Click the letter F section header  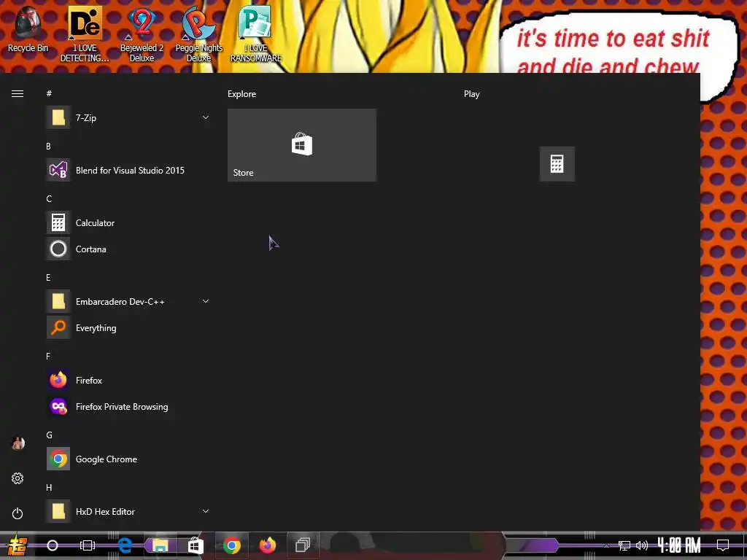point(48,356)
